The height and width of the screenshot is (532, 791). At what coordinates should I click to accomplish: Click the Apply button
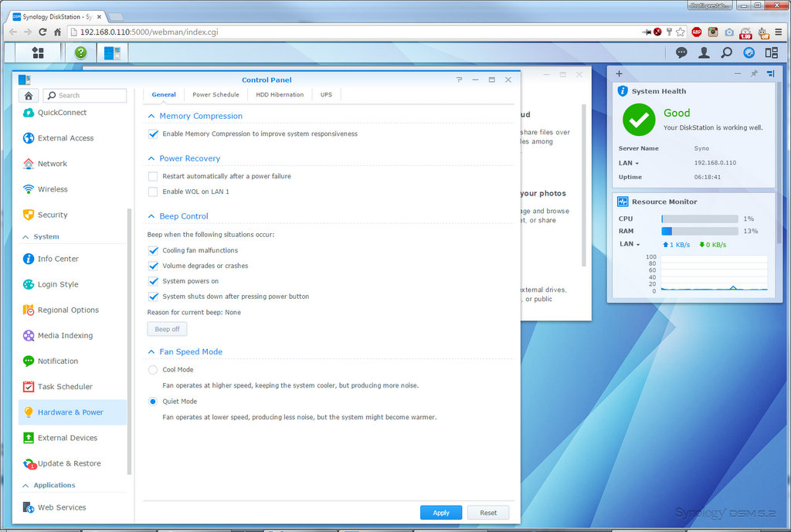click(x=441, y=513)
